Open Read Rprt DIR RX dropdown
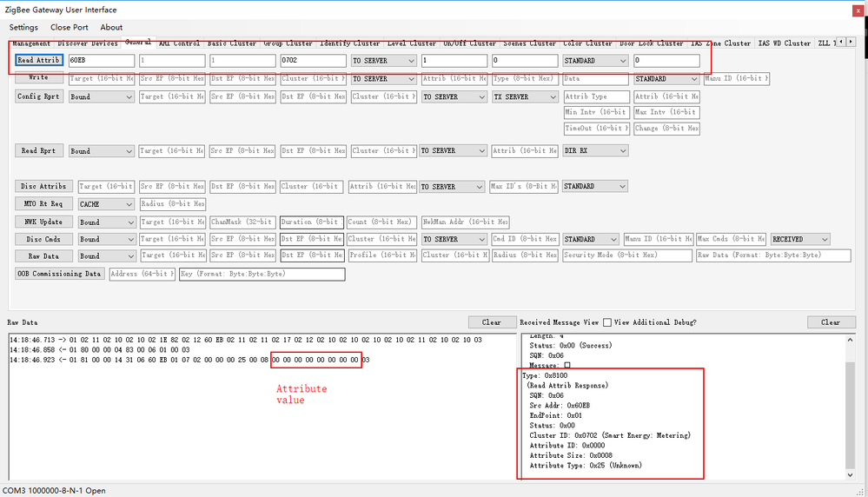 (x=595, y=150)
